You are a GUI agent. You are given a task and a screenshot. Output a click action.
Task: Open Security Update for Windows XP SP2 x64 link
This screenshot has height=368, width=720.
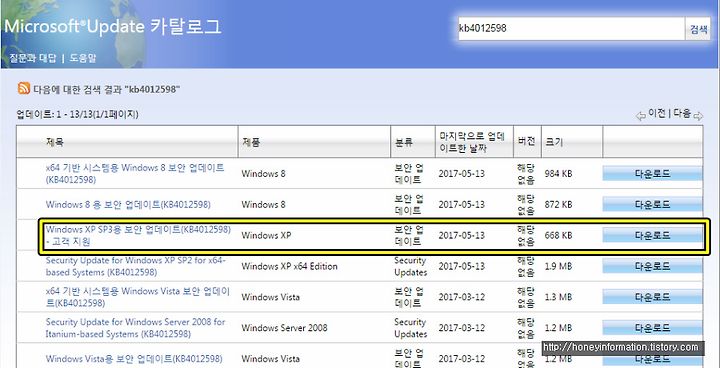(136, 266)
